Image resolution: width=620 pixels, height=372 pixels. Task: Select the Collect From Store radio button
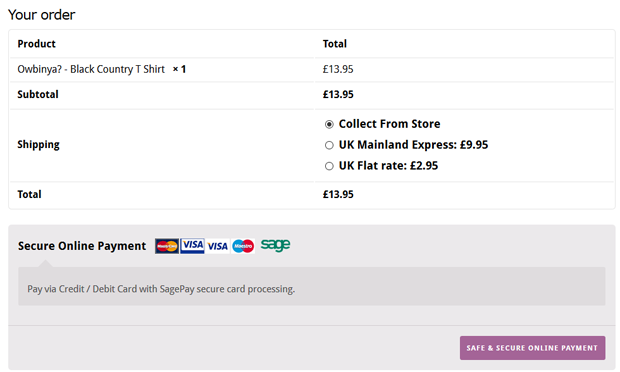[329, 125]
